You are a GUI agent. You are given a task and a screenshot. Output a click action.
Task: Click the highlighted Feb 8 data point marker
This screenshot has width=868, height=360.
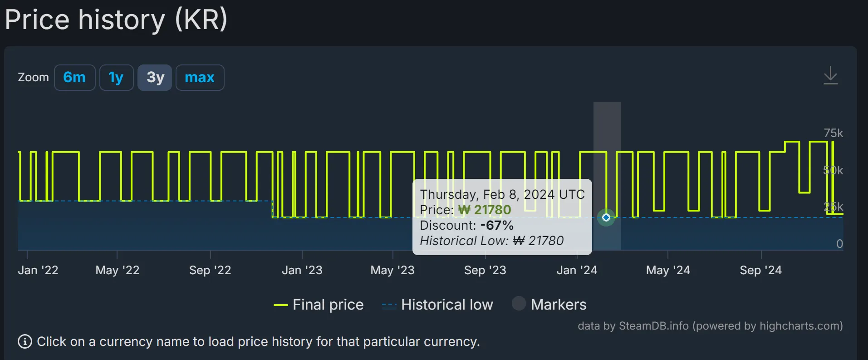click(x=606, y=217)
